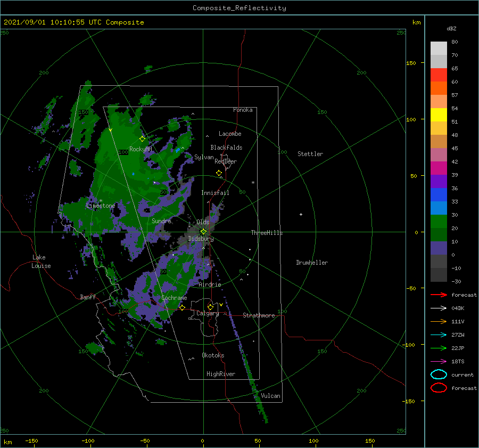479x448 pixels.
Task: Pick the orange 60 dBZ color swatch
Action: point(439,88)
